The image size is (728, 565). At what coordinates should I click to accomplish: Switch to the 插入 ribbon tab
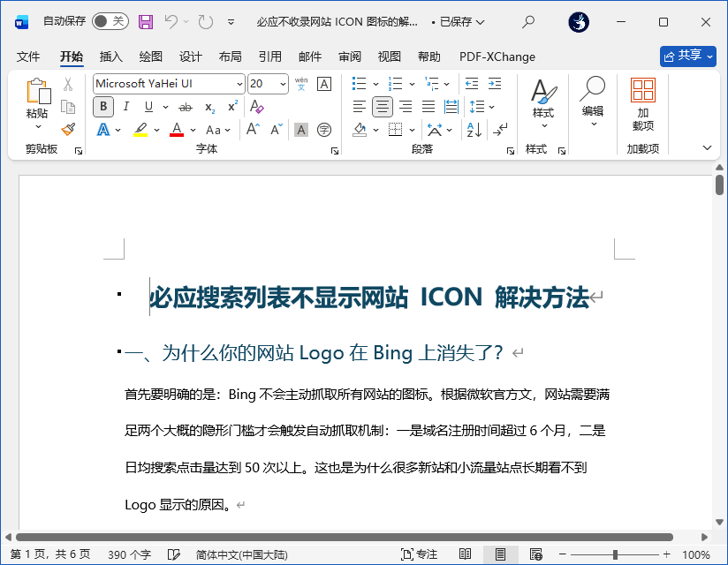click(x=111, y=56)
